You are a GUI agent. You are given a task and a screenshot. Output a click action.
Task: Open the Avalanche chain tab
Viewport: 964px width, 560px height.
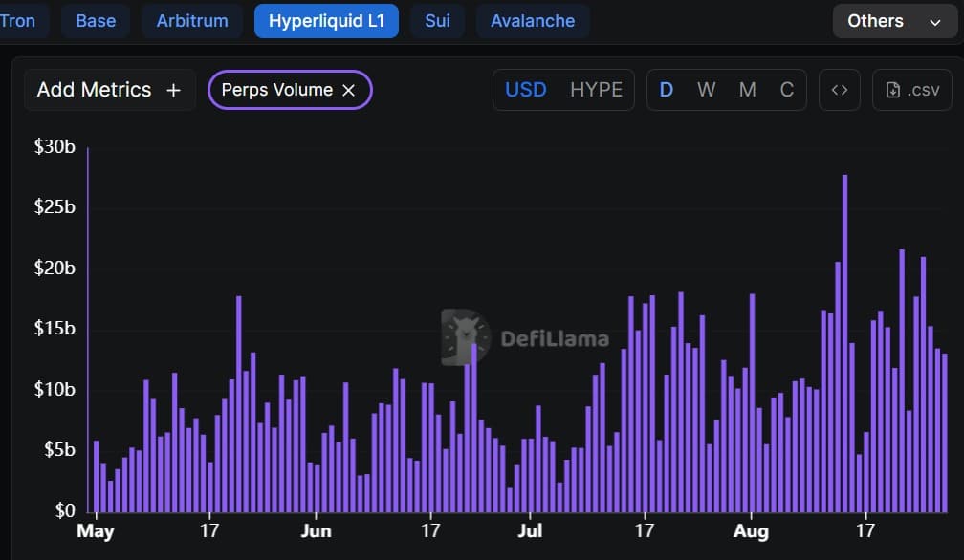point(533,21)
